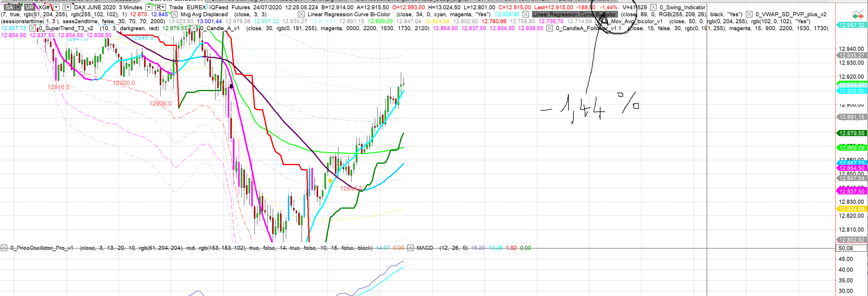This screenshot has height=296, width=868.
Task: Click the 24/07/2020 date in header
Action: (x=268, y=7)
